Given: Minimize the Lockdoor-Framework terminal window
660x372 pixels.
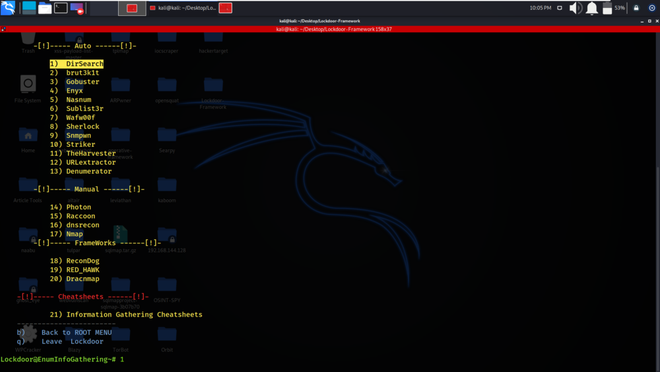Looking at the screenshot, I should pos(642,21).
